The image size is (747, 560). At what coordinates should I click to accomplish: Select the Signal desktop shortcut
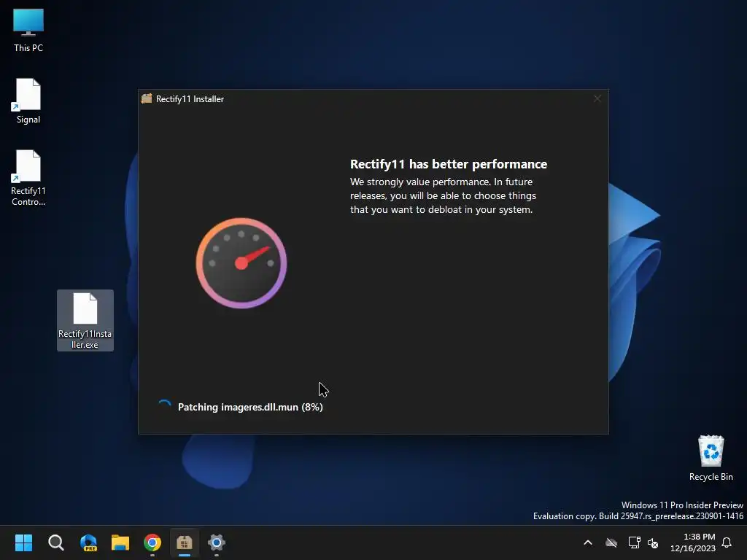pos(28,101)
